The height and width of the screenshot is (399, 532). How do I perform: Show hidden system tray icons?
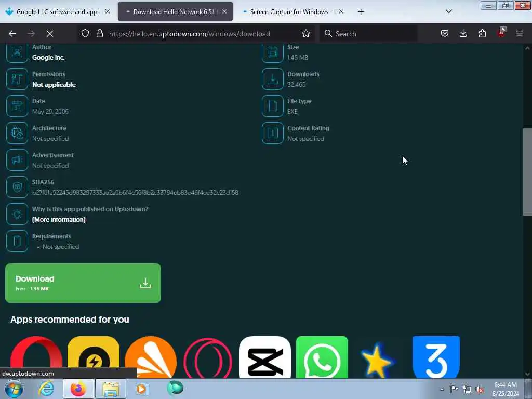(x=442, y=389)
